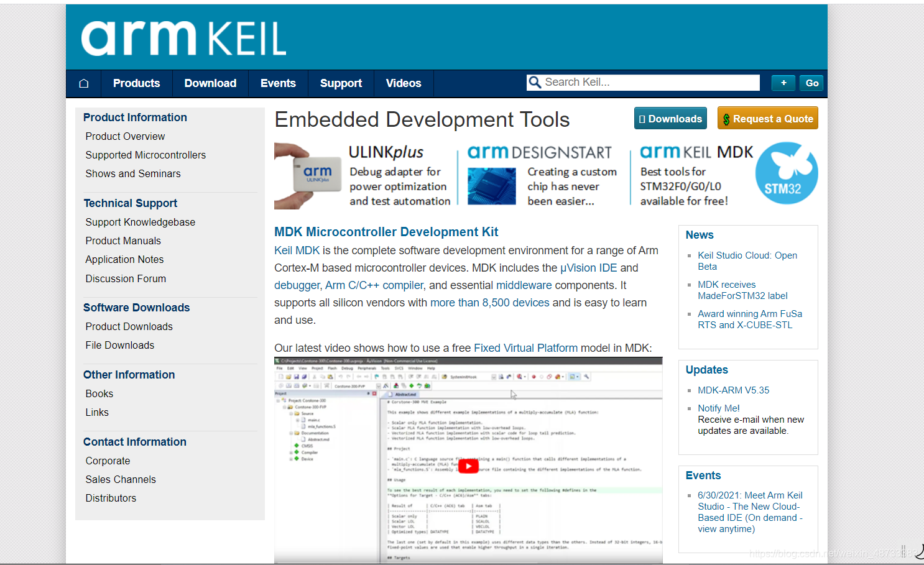The height and width of the screenshot is (565, 924).
Task: Click the Request a Quote button
Action: 768,119
